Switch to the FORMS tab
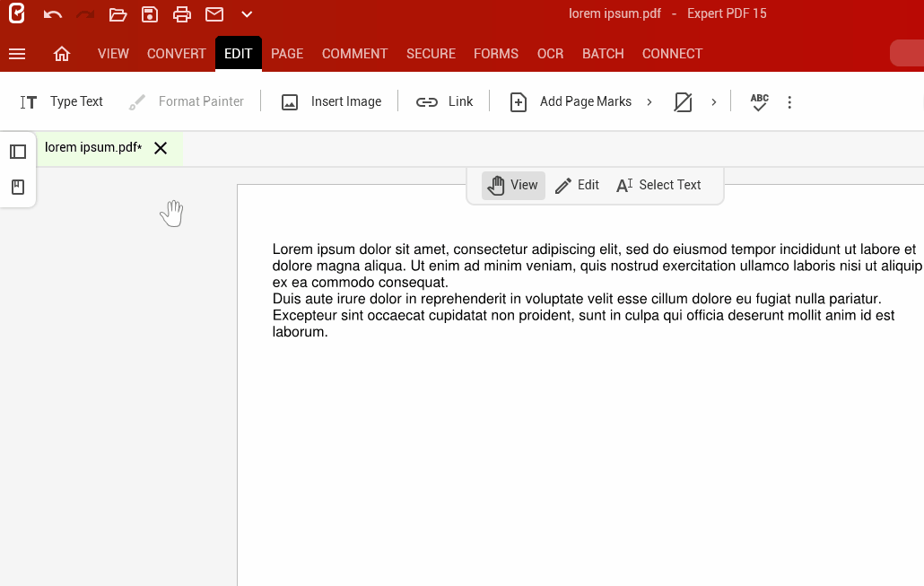Viewport: 924px width, 586px height. coord(496,54)
